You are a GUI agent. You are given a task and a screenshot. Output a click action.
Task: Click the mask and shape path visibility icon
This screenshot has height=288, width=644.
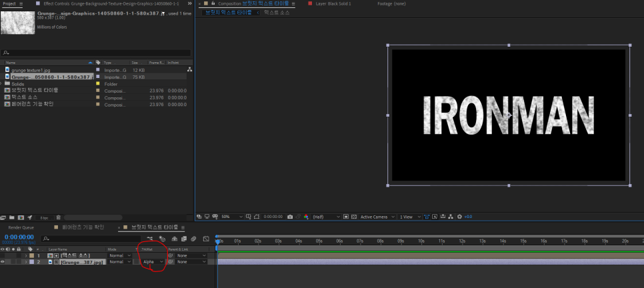[257, 217]
